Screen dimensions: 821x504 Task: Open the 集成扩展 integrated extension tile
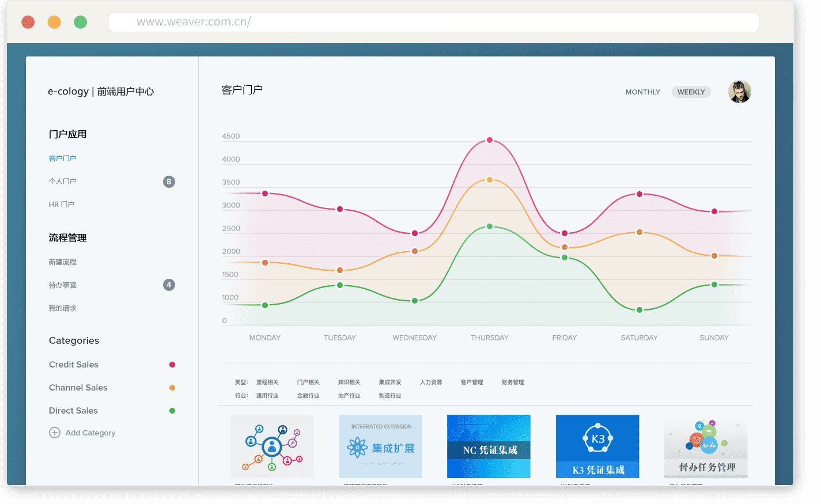pyautogui.click(x=380, y=446)
